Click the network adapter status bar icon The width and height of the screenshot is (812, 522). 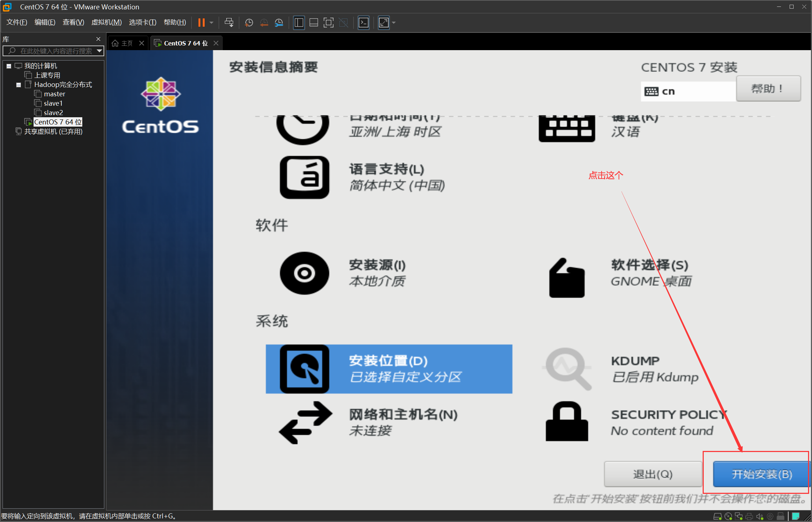(739, 517)
